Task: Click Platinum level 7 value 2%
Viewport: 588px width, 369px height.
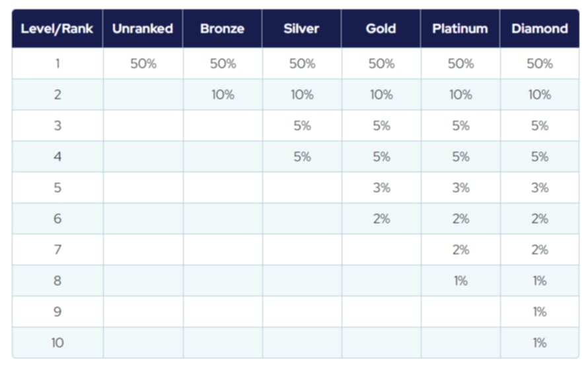Action: 460,250
